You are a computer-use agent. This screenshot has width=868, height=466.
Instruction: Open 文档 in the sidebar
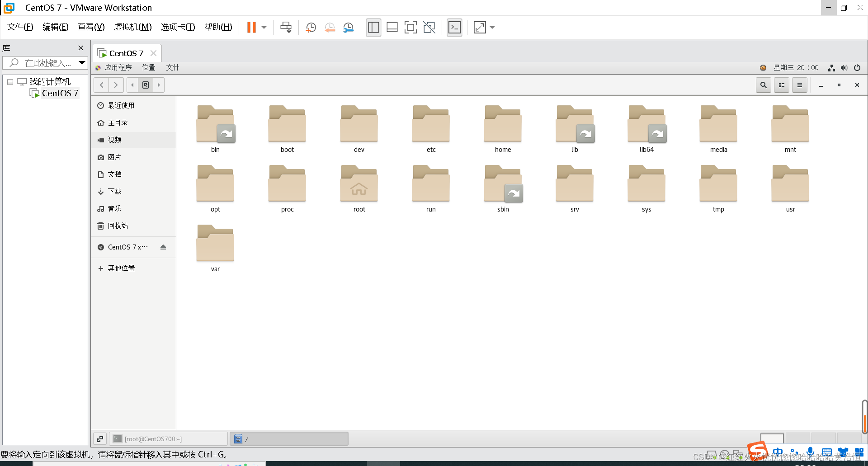[x=133, y=174]
